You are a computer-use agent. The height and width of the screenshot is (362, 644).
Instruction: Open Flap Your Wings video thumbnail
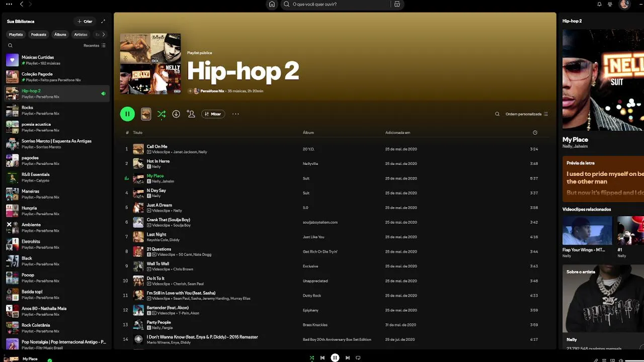tap(587, 230)
